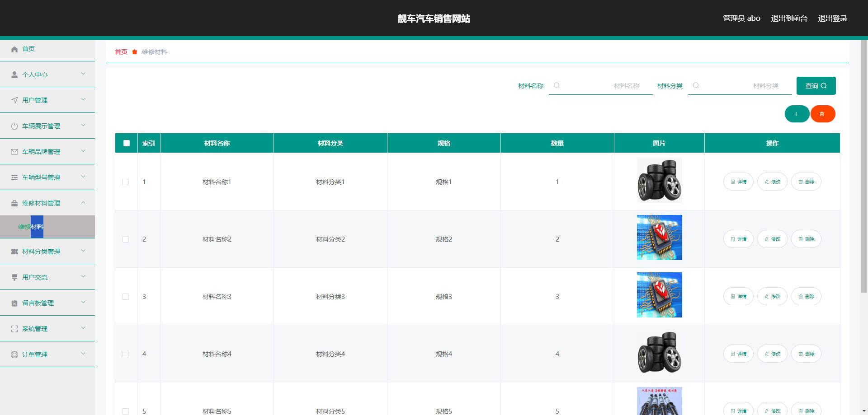868x415 pixels.
Task: Click 退出登录 link
Action: [x=832, y=19]
